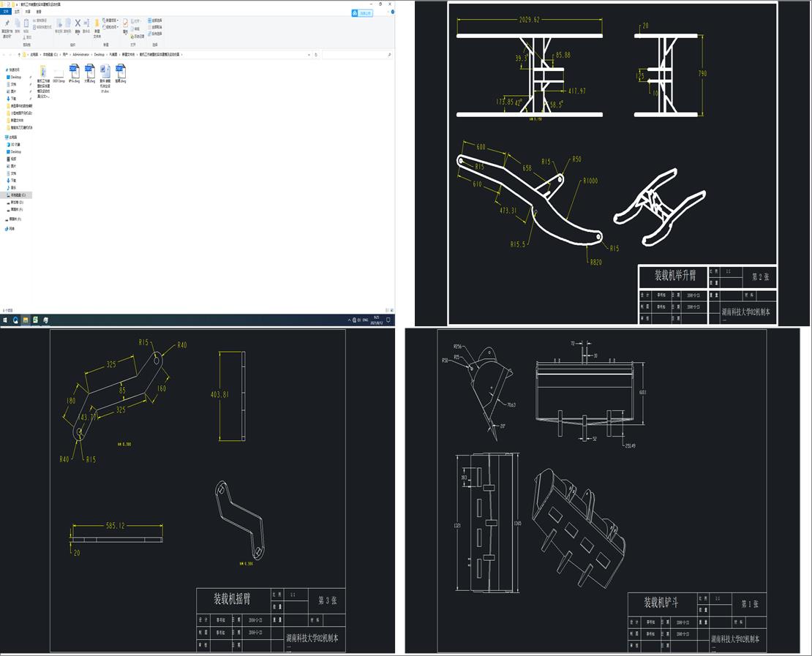Viewport: 812px width, 656px height.
Task: Click the taskbar clock and date
Action: tap(377, 319)
